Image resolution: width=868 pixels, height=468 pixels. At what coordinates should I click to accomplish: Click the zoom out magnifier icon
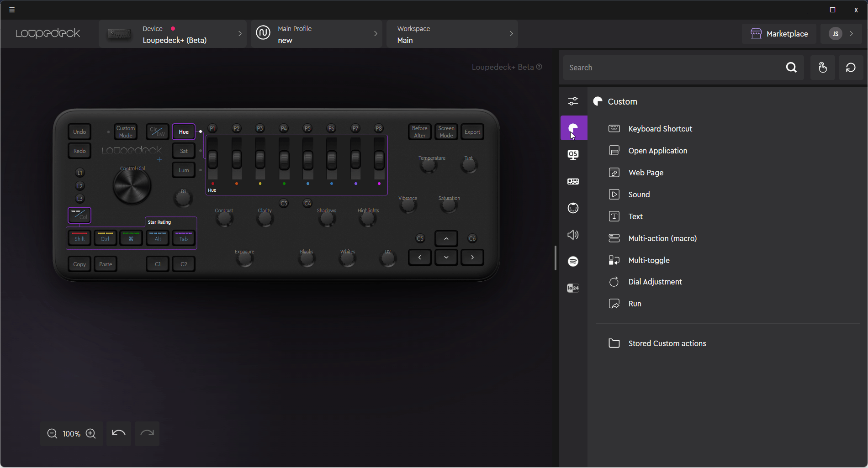coord(53,434)
